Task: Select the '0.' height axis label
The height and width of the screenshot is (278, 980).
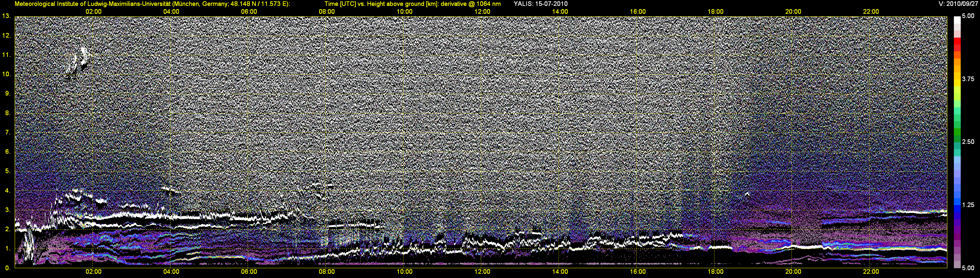Action: (8, 268)
